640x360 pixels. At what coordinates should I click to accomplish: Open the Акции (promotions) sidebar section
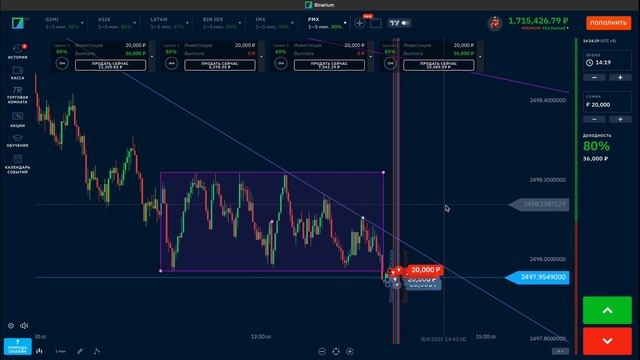click(18, 120)
